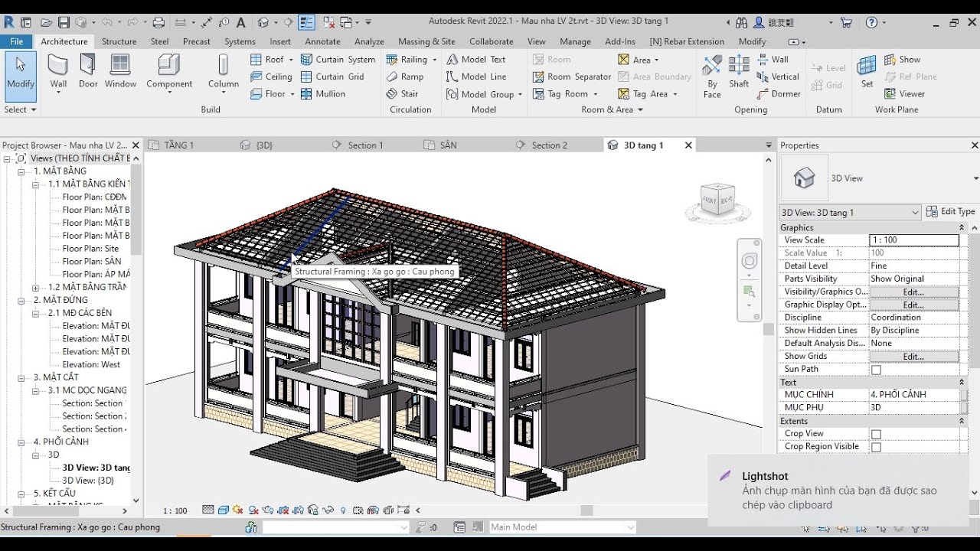Click the Curtain Grid tool

[332, 77]
